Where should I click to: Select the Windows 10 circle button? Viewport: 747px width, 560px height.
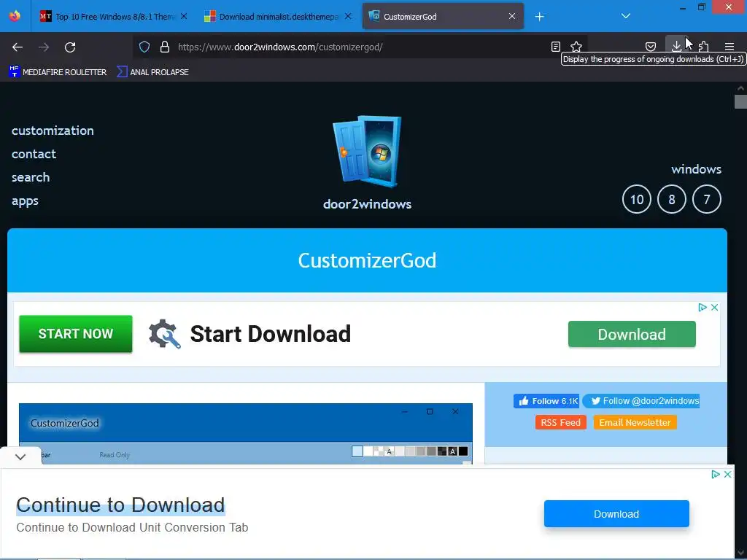pyautogui.click(x=636, y=199)
